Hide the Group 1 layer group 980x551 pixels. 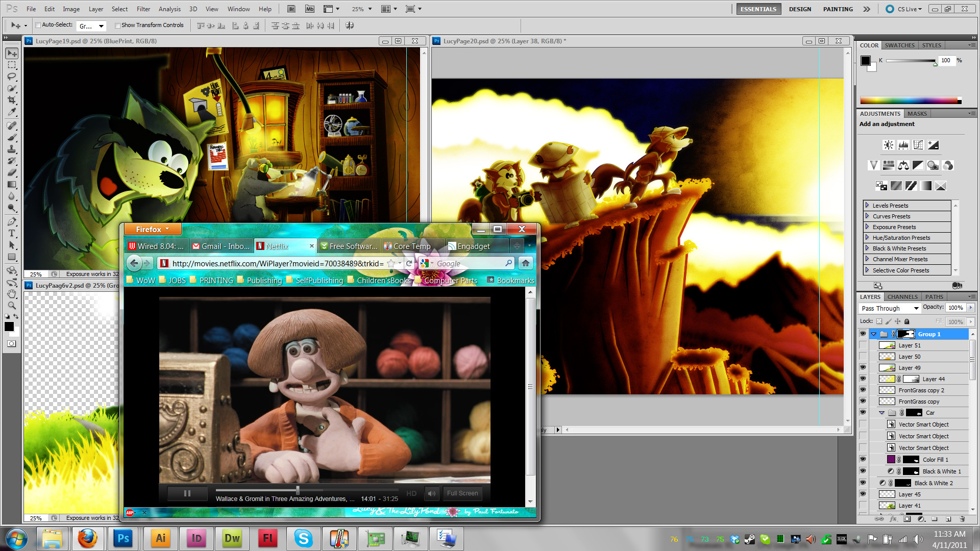[x=863, y=334]
